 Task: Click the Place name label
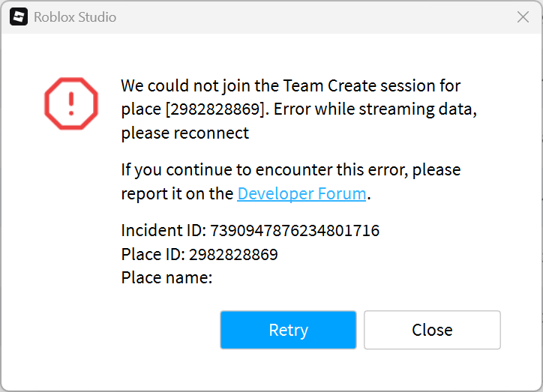pos(166,278)
